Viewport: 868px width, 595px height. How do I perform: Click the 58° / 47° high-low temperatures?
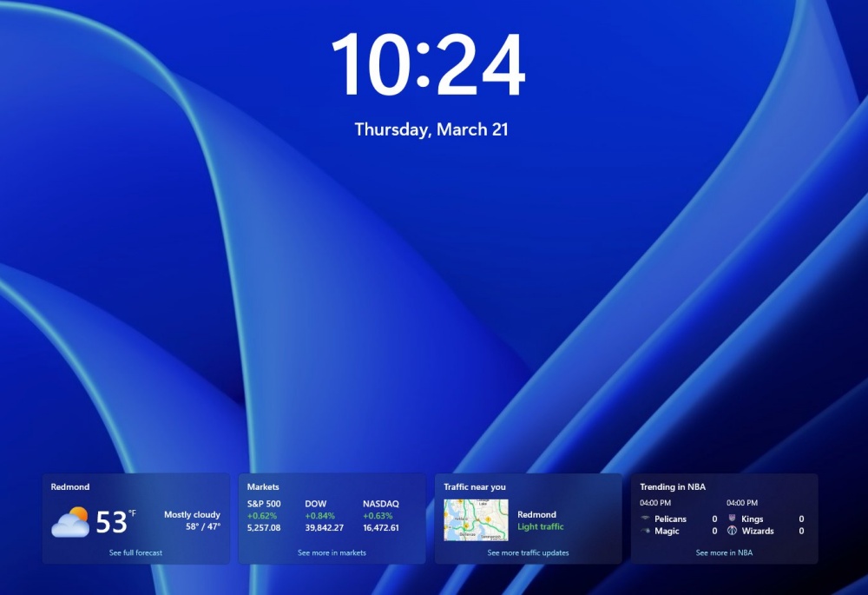click(203, 526)
